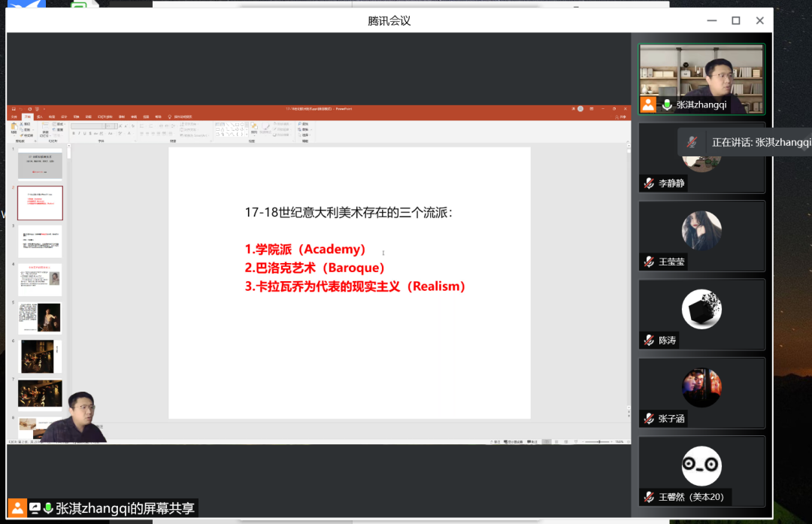Click the muted mic icon next to 陈涛
The image size is (812, 524).
(649, 341)
